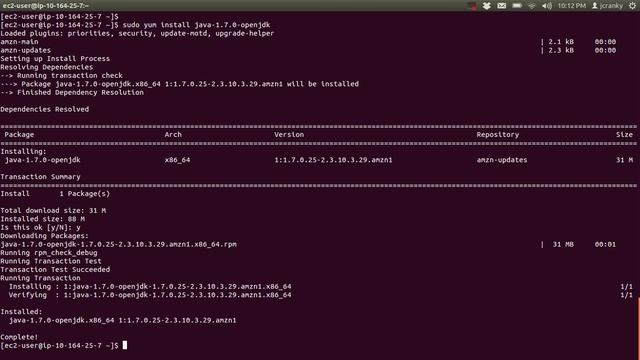Open the battery status indicator

coord(517,6)
